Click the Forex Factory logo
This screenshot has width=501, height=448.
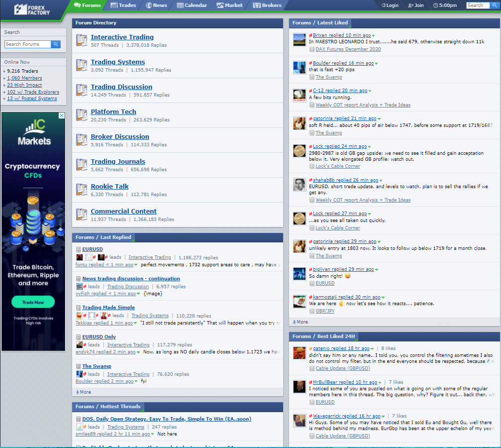(32, 10)
